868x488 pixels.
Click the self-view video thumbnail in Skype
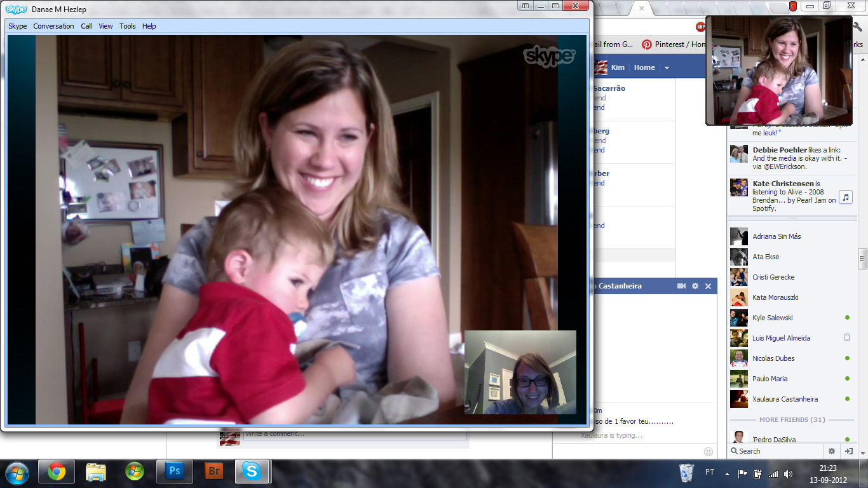(520, 372)
